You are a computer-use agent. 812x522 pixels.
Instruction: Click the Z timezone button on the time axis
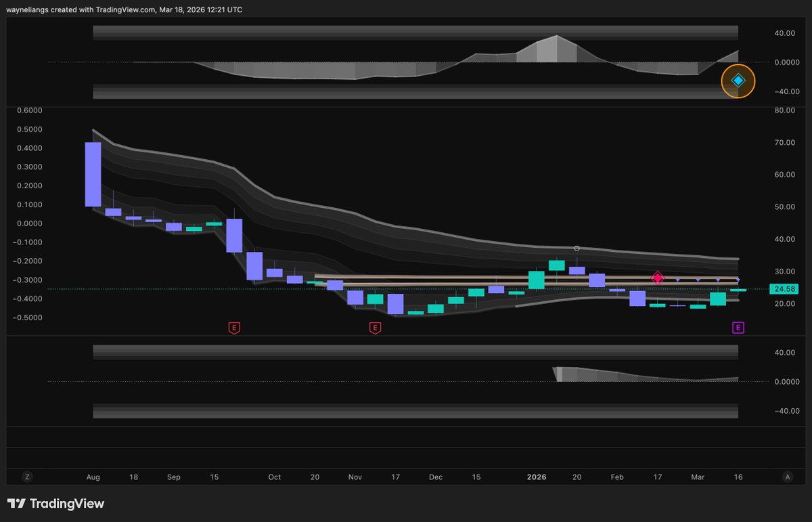(x=27, y=477)
